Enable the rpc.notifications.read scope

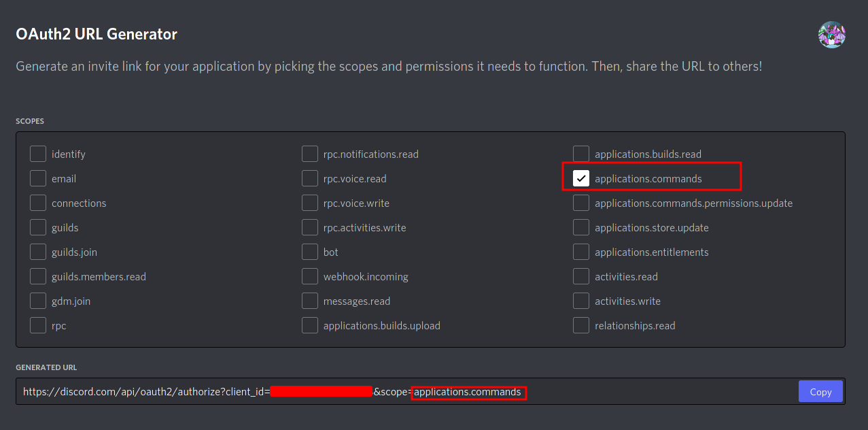(310, 154)
